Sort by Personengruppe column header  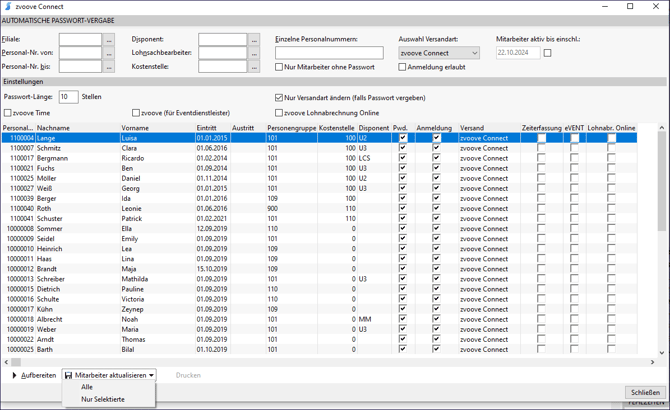[291, 128]
